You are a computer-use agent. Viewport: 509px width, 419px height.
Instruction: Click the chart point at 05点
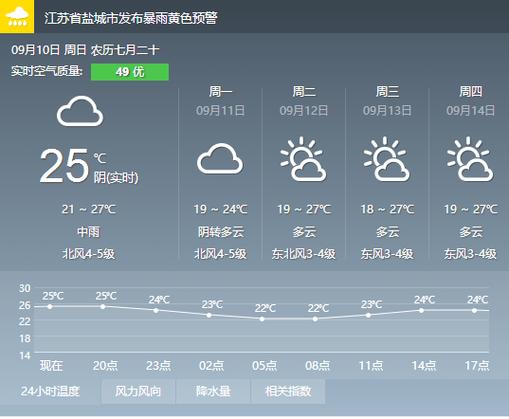pyautogui.click(x=262, y=319)
